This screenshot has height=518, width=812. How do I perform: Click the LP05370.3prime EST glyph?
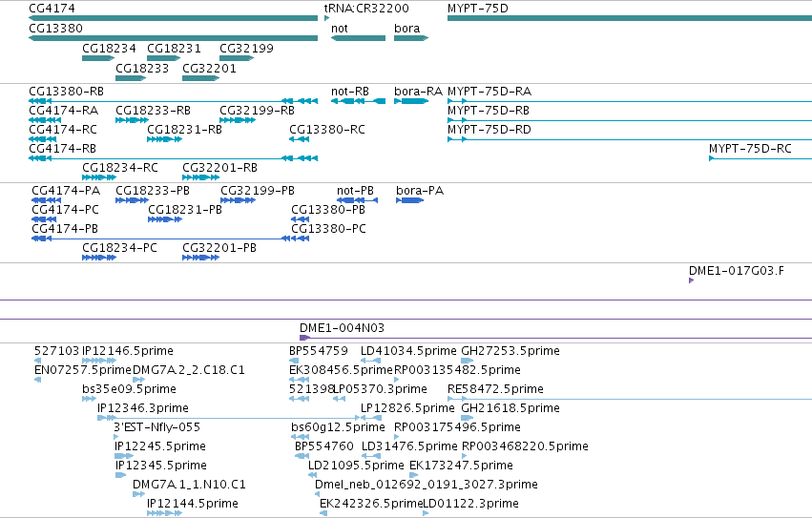coord(339,400)
